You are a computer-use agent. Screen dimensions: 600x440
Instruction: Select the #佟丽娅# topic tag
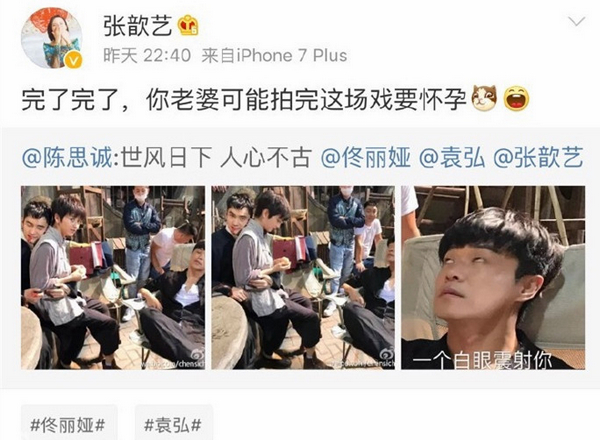(68, 425)
